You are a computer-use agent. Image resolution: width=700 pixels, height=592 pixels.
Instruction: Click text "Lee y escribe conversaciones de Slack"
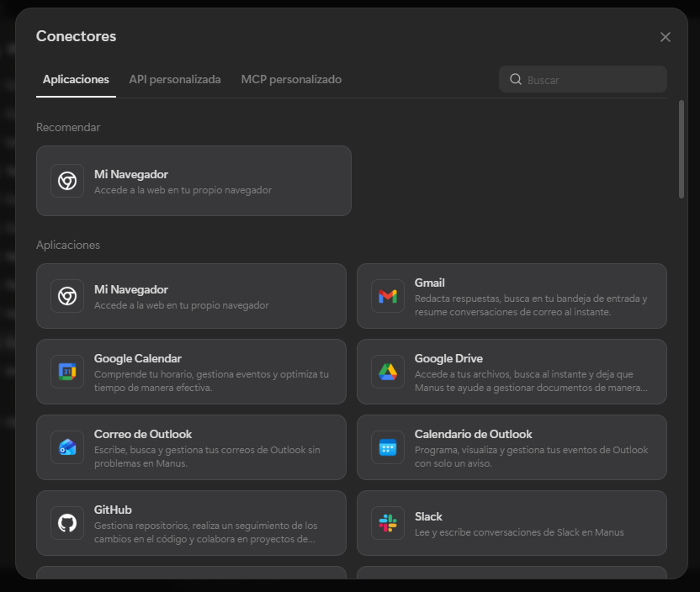click(x=519, y=532)
